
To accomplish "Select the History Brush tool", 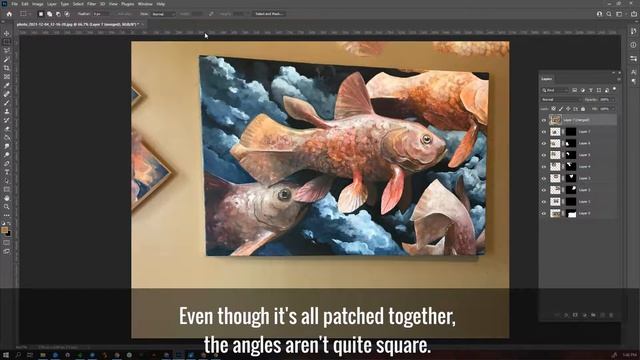I will point(7,120).
